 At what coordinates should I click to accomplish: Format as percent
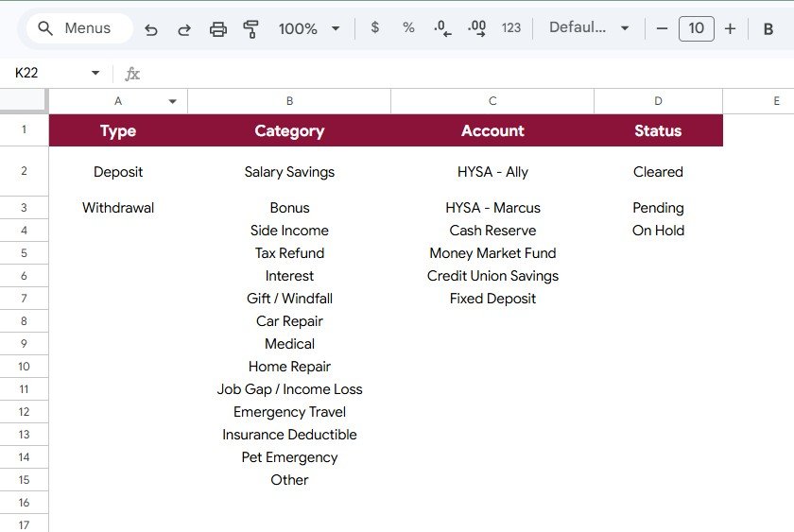click(x=408, y=27)
